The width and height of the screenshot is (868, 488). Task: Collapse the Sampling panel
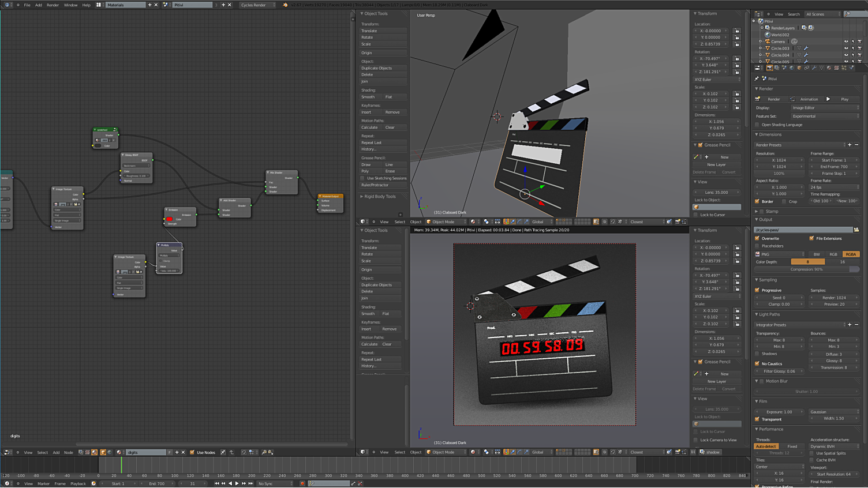[767, 280]
